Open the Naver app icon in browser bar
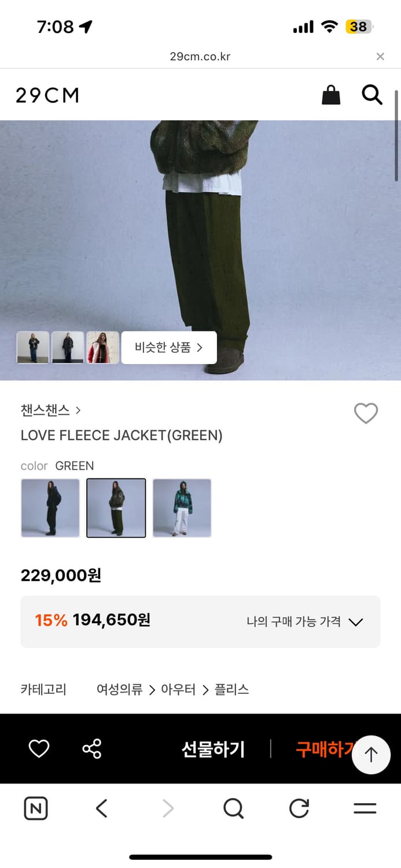Image resolution: width=401 pixels, height=868 pixels. coord(35,808)
